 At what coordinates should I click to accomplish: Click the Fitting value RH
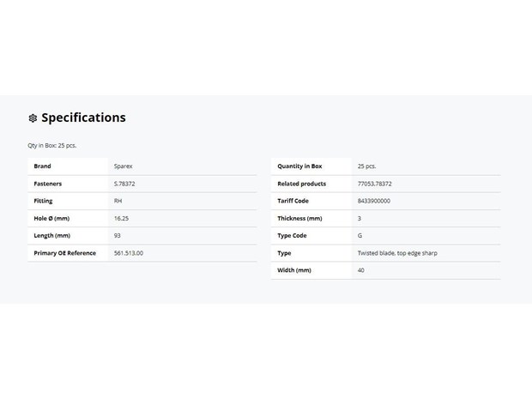pyautogui.click(x=118, y=201)
